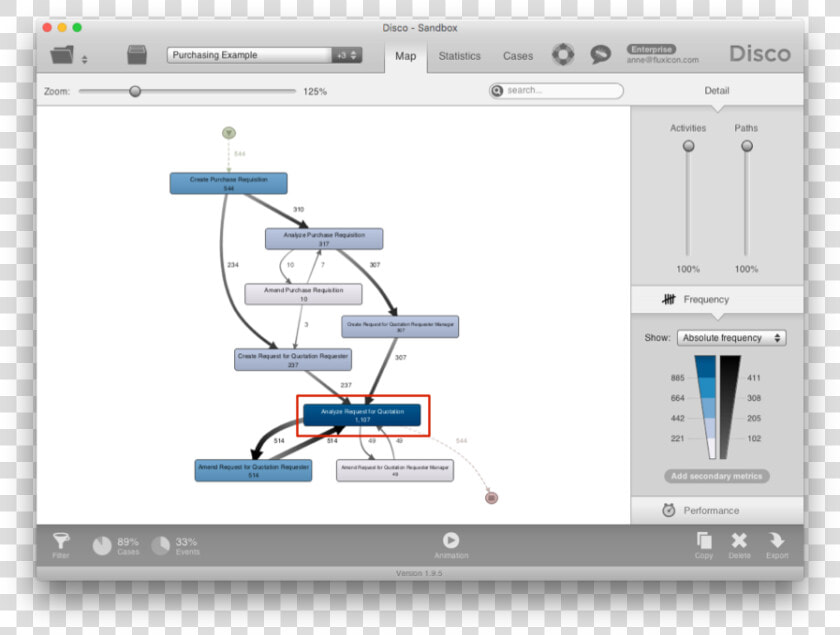Click the Activities slider handle
This screenshot has width=840, height=635.
(x=688, y=146)
